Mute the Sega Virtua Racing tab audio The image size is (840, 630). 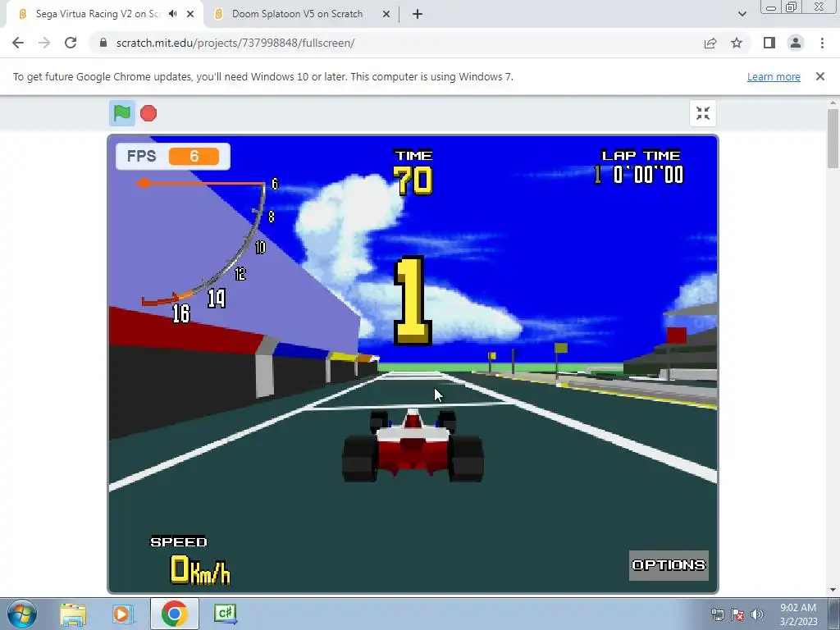click(172, 14)
